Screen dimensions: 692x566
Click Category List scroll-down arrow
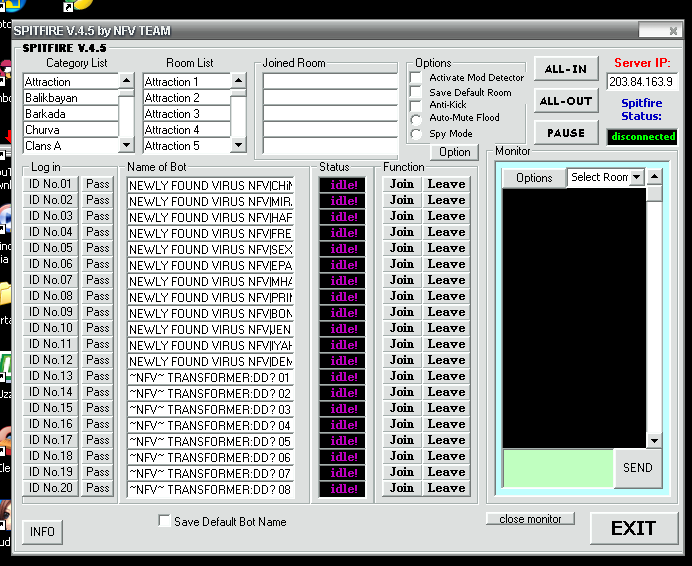coord(126,145)
